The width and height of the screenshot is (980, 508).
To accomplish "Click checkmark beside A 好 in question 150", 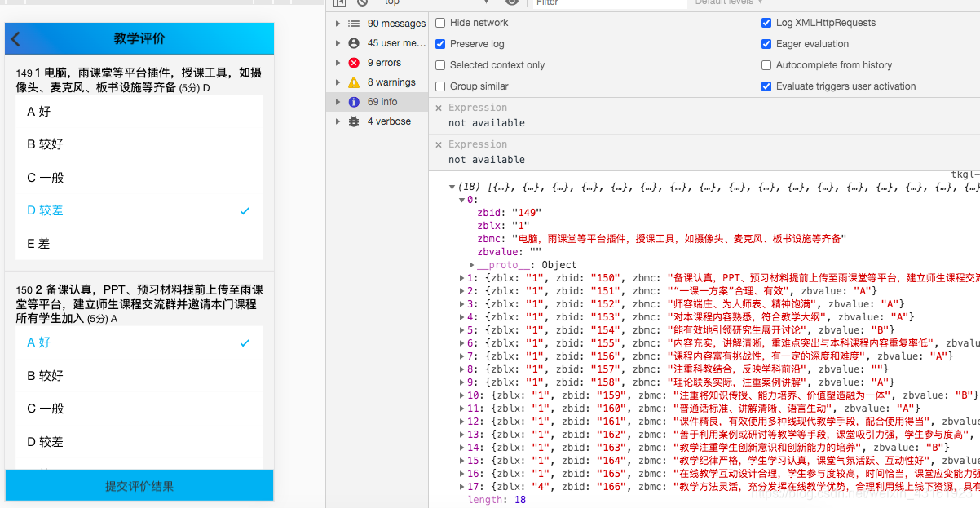I will 245,343.
